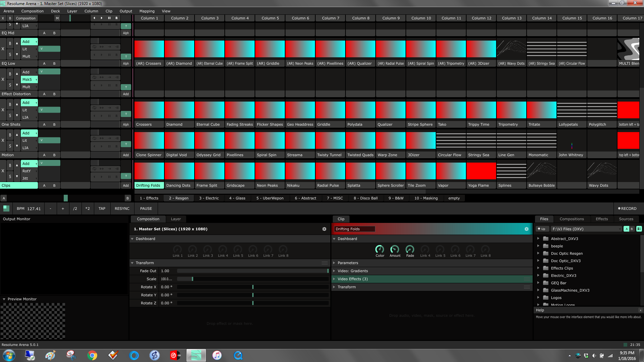The image size is (644, 362).
Task: Expand the Abstract_DXV3 folder
Action: [x=538, y=239]
